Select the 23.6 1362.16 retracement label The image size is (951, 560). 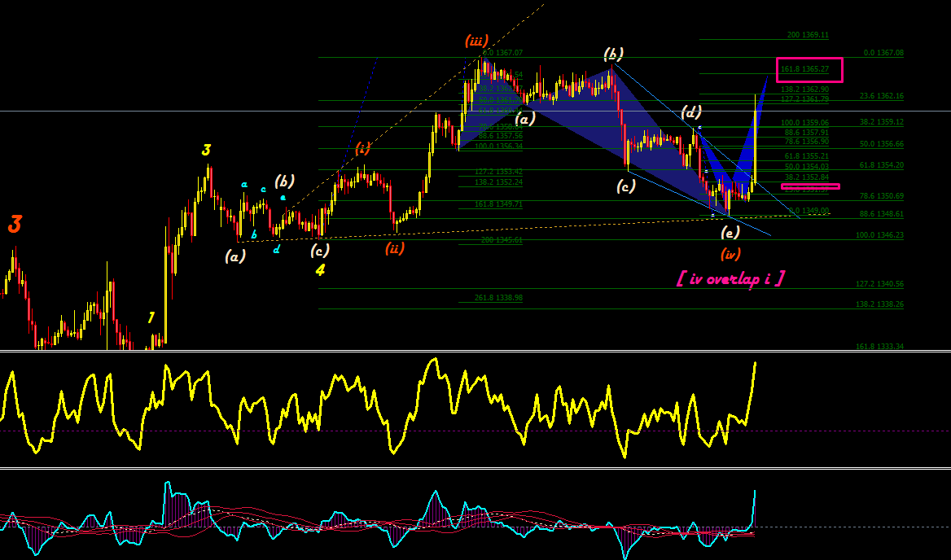pos(881,96)
